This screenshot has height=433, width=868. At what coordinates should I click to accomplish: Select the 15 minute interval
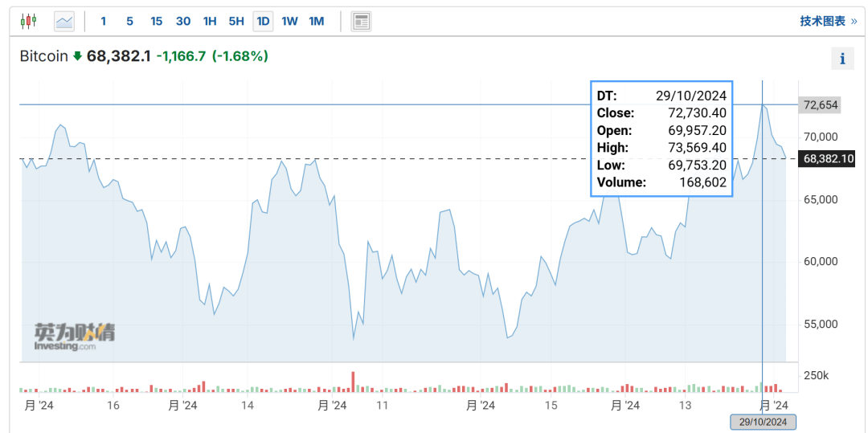(157, 22)
